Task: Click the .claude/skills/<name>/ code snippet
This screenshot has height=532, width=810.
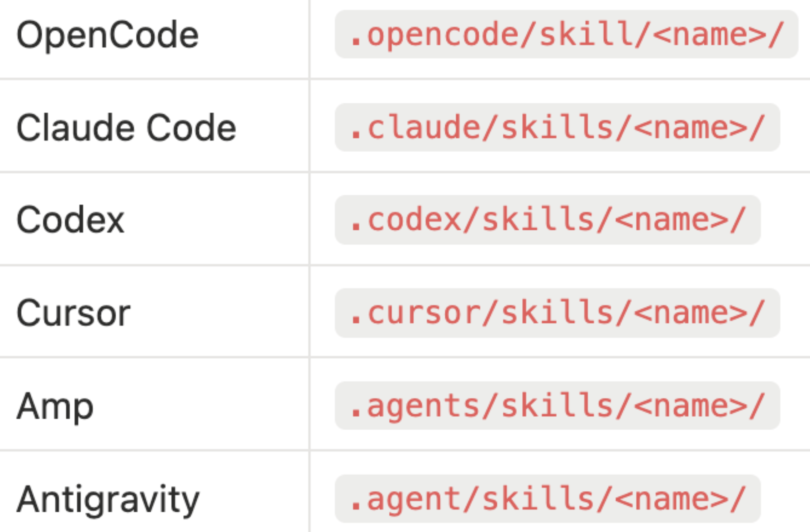Action: 557,128
